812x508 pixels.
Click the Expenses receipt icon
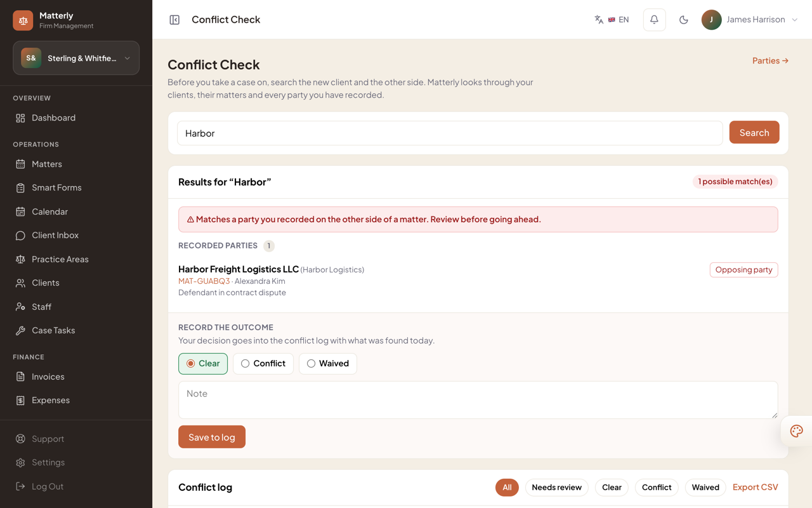pos(20,401)
